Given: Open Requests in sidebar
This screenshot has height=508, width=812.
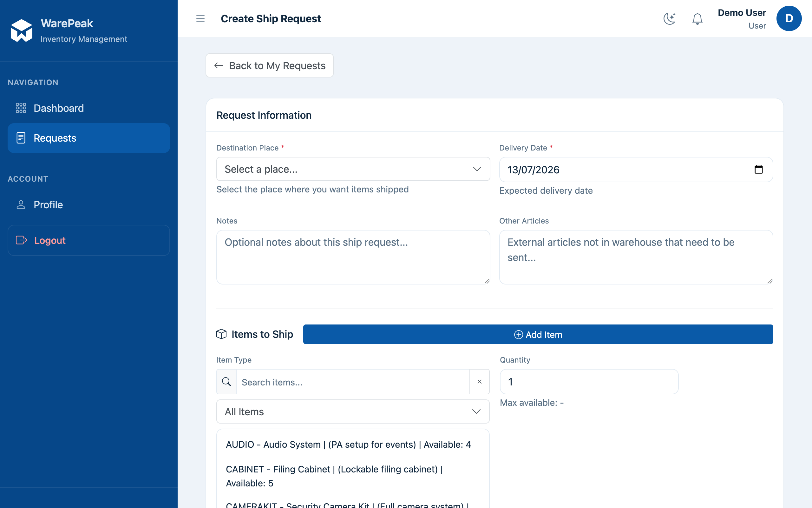Looking at the screenshot, I should tap(88, 138).
